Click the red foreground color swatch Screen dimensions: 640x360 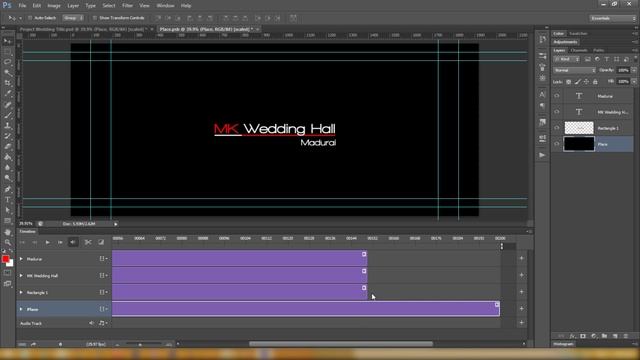[x=5, y=259]
